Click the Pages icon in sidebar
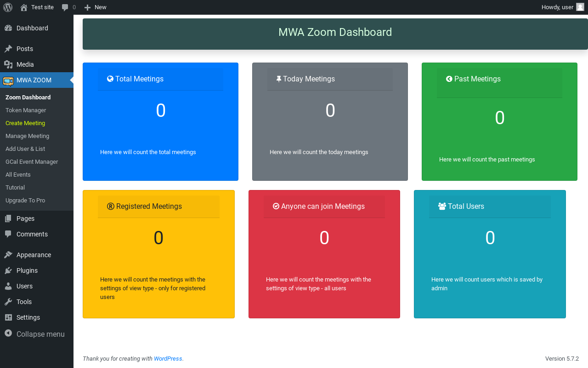 (x=8, y=218)
